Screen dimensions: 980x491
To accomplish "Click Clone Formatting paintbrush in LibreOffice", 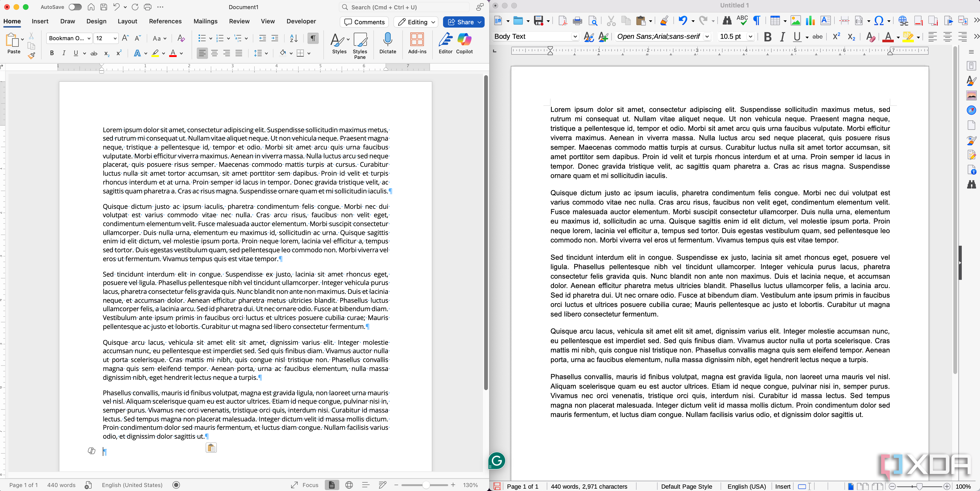I will click(x=664, y=21).
